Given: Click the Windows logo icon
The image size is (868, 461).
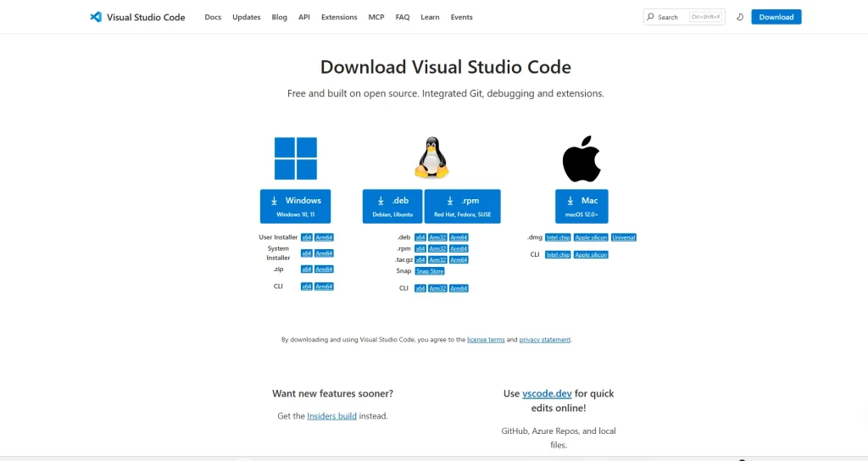Looking at the screenshot, I should [295, 158].
